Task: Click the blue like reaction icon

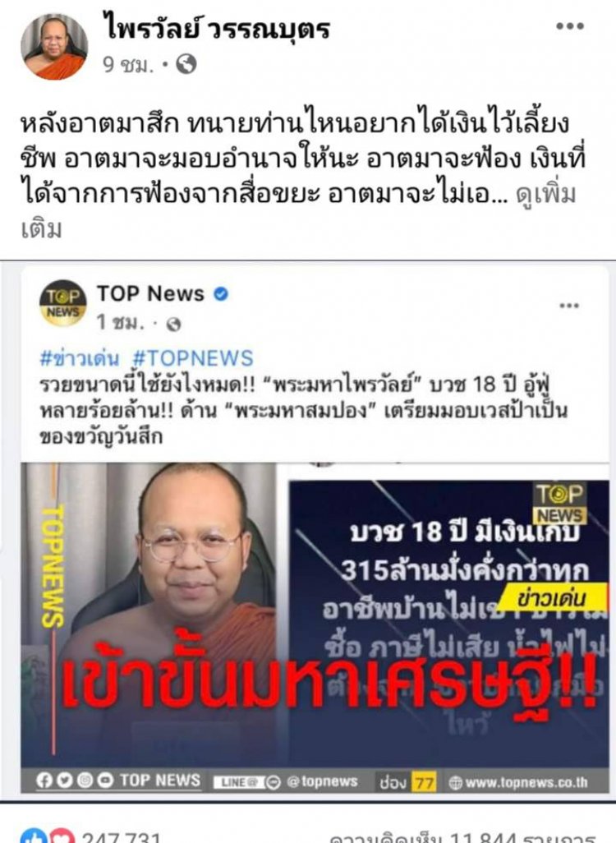Action: [34, 836]
